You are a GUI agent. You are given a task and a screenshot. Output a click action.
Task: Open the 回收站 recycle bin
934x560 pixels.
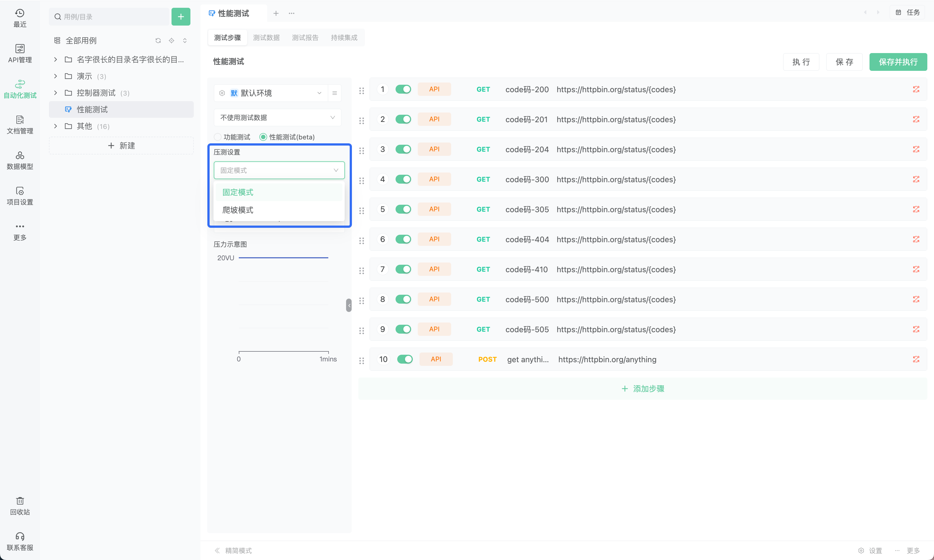(20, 506)
